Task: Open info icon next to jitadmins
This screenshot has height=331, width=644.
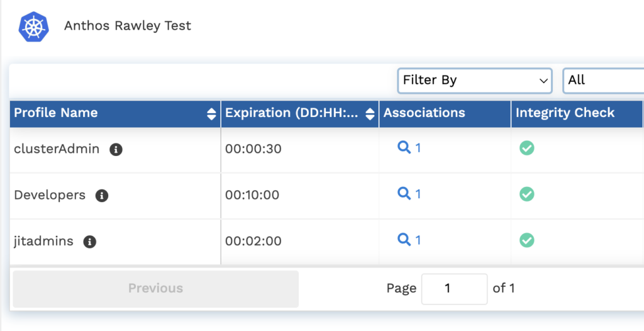Action: (90, 242)
